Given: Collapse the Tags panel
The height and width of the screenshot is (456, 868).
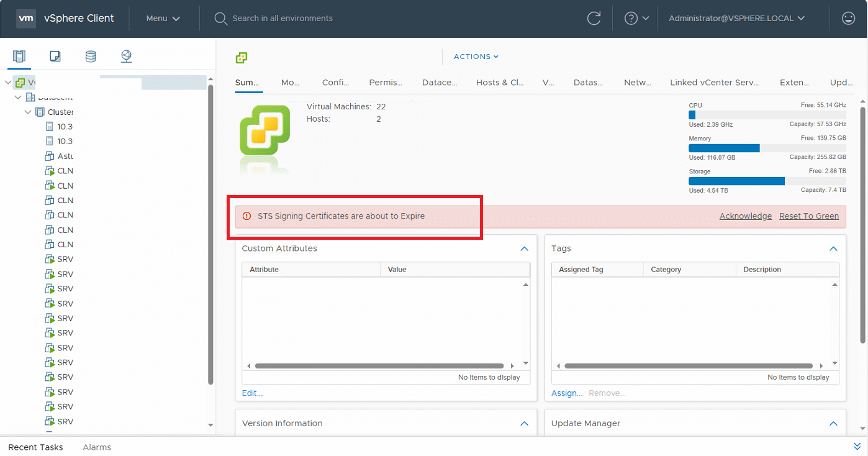Looking at the screenshot, I should 833,249.
